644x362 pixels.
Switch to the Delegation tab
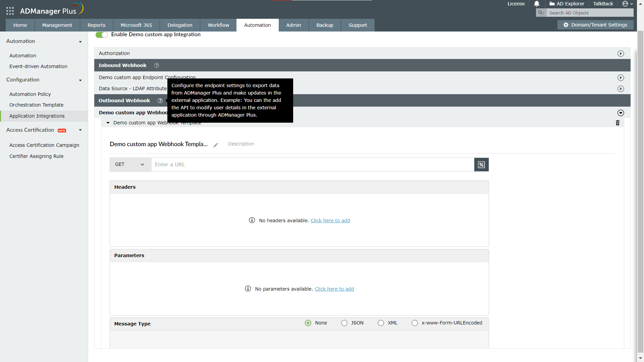coord(180,25)
